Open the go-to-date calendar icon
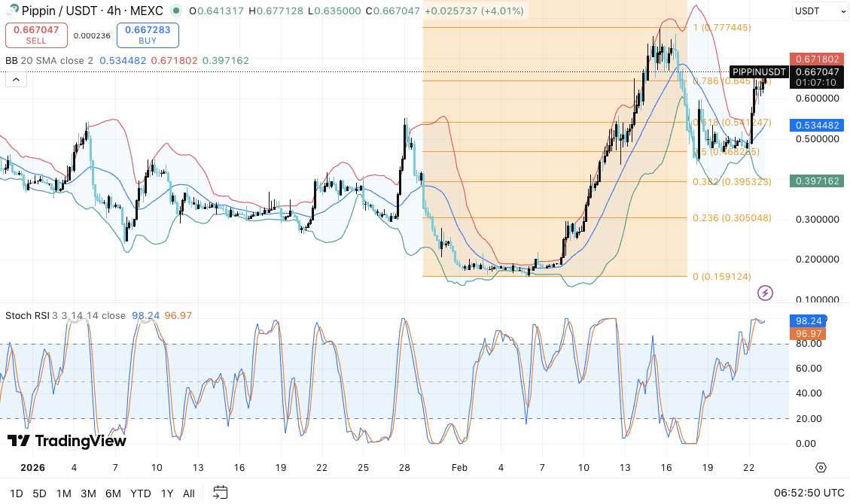The width and height of the screenshot is (850, 504). [x=221, y=493]
